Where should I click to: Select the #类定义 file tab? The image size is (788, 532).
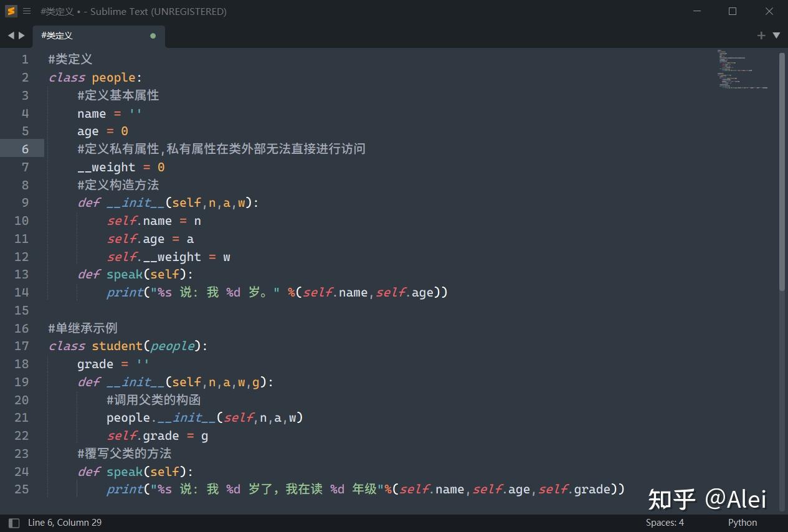click(57, 36)
